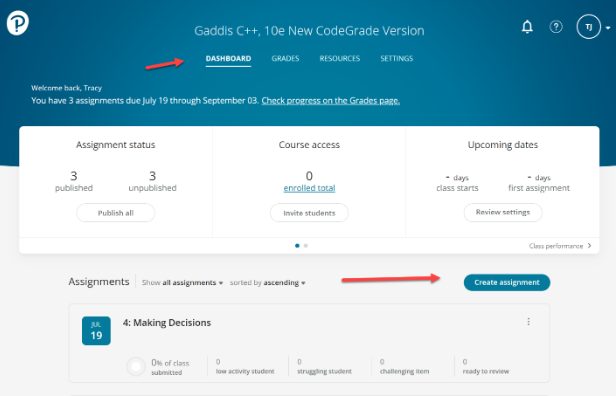Viewport: 616px width, 396px height.
Task: Click the Publish all button
Action: tap(116, 213)
